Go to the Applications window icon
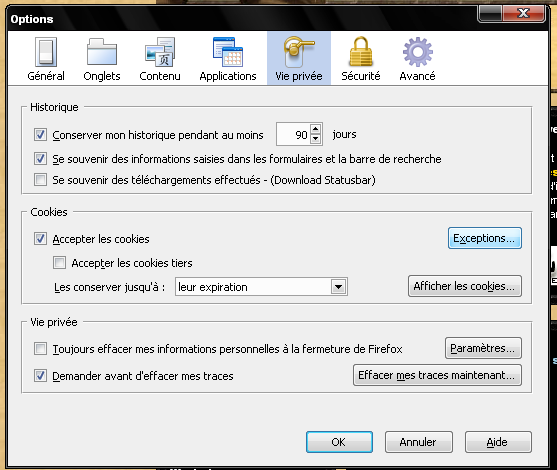 point(228,52)
